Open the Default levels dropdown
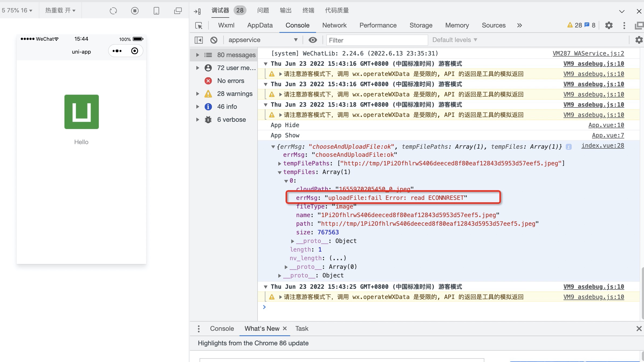This screenshot has height=362, width=644. [455, 40]
